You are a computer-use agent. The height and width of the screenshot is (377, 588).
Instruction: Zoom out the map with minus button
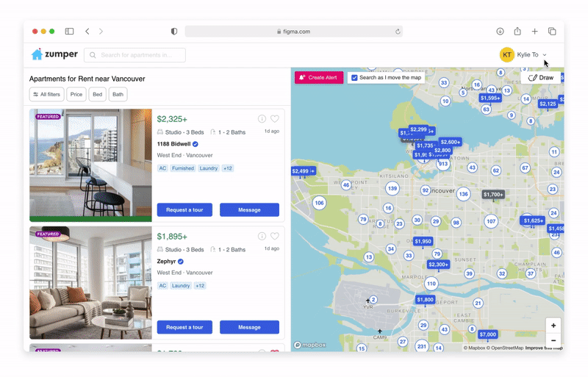click(x=553, y=340)
